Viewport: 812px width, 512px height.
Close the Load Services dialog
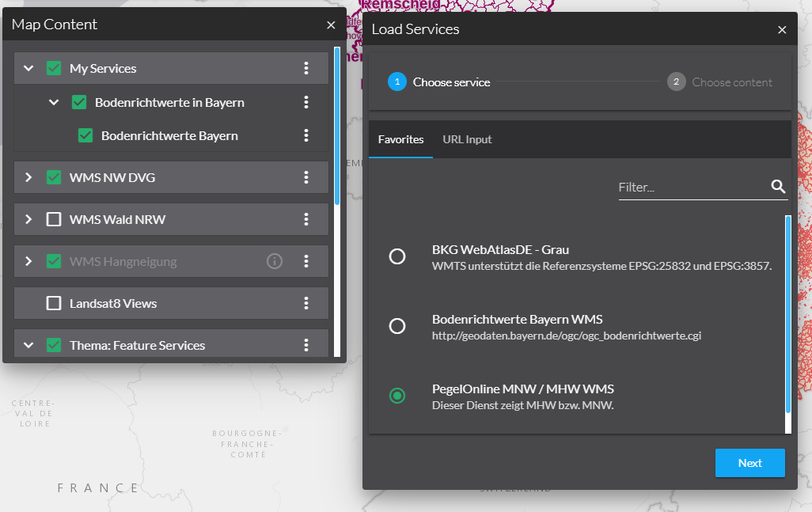[782, 29]
